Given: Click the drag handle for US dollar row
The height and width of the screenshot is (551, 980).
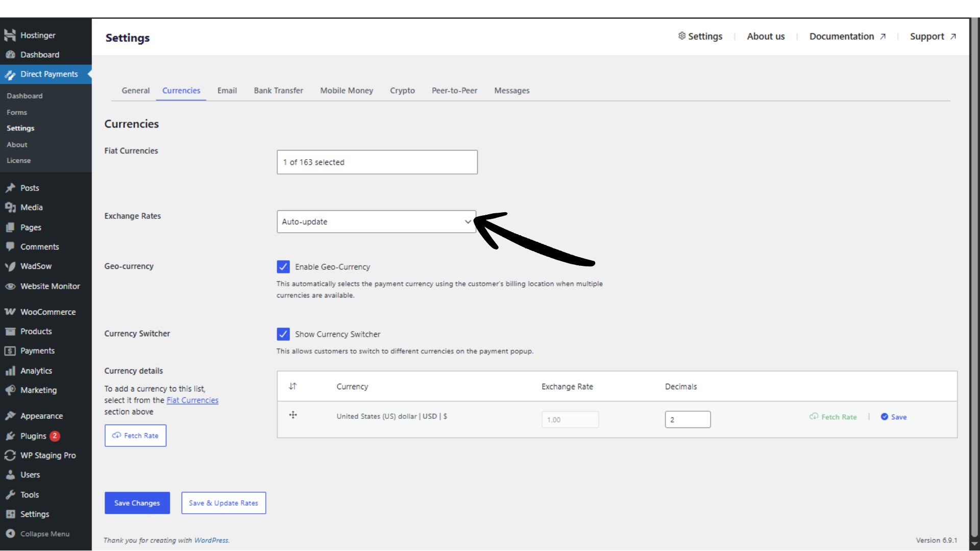Looking at the screenshot, I should coord(293,415).
